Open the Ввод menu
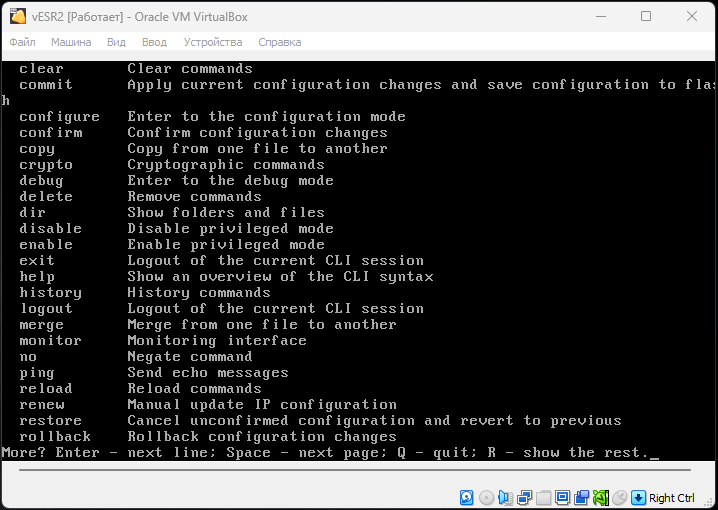This screenshot has height=510, width=718. pyautogui.click(x=154, y=42)
